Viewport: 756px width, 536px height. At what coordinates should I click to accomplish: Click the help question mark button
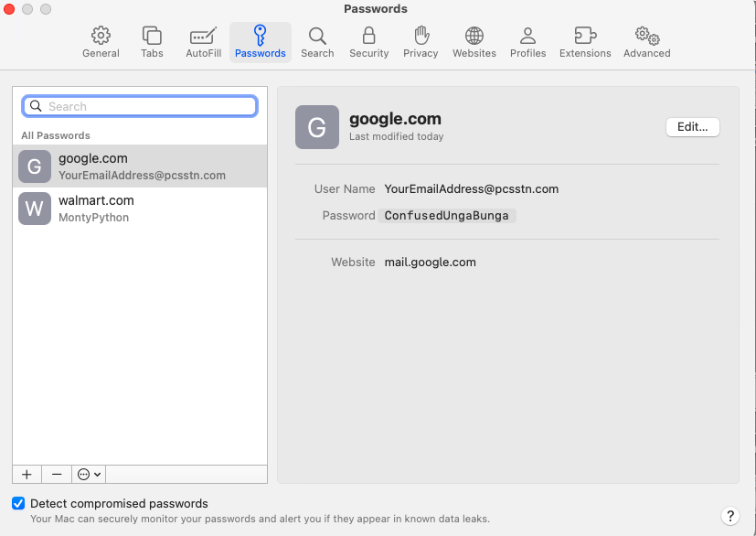(x=730, y=516)
